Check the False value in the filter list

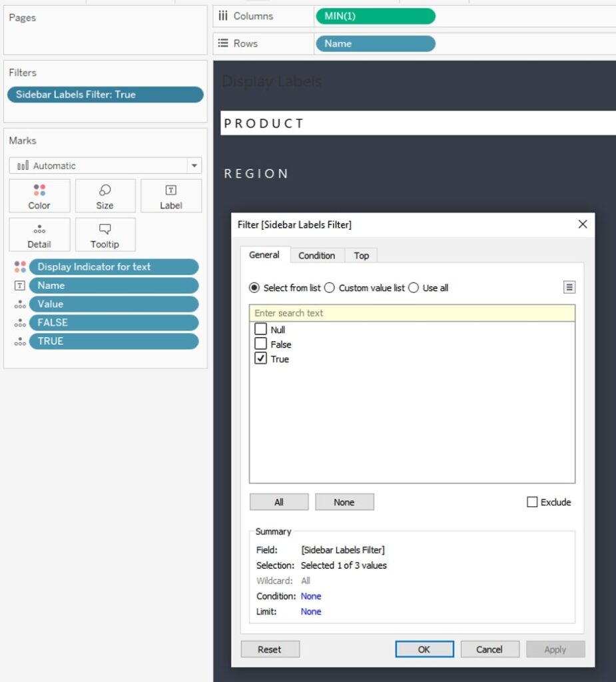[x=260, y=344]
